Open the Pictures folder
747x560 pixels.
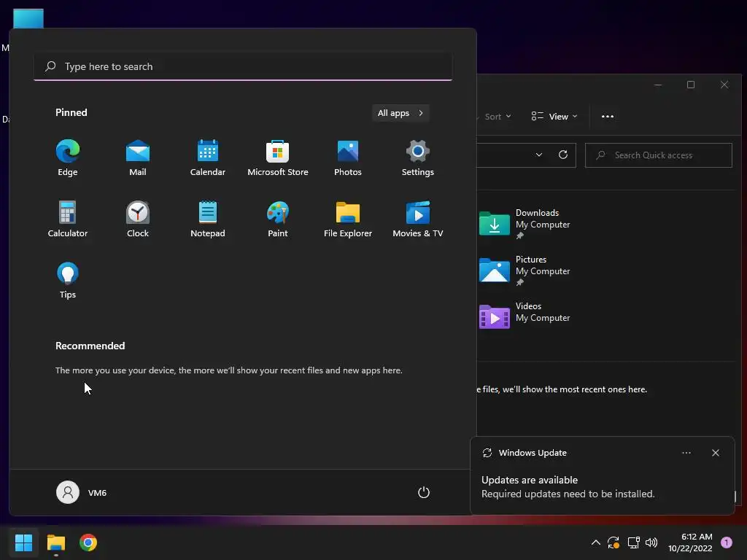pos(524,271)
